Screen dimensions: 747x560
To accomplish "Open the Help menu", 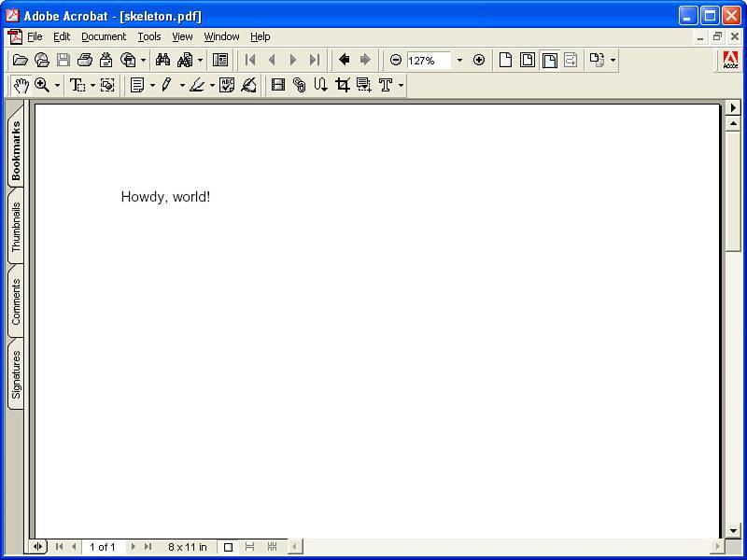I will point(261,36).
